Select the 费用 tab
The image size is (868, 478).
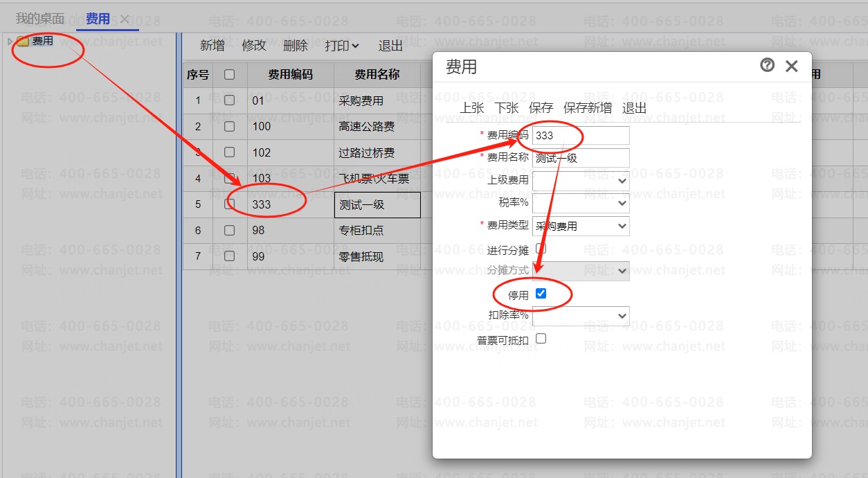(x=98, y=19)
